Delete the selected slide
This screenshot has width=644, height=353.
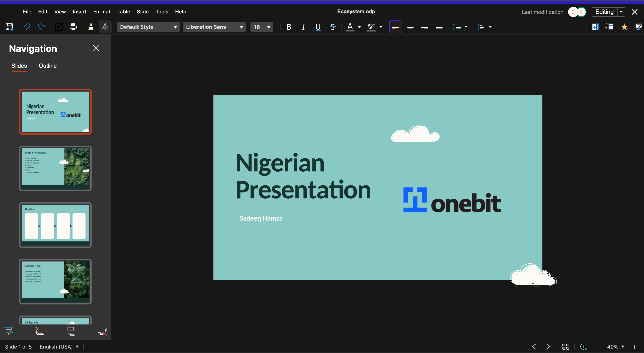[102, 331]
